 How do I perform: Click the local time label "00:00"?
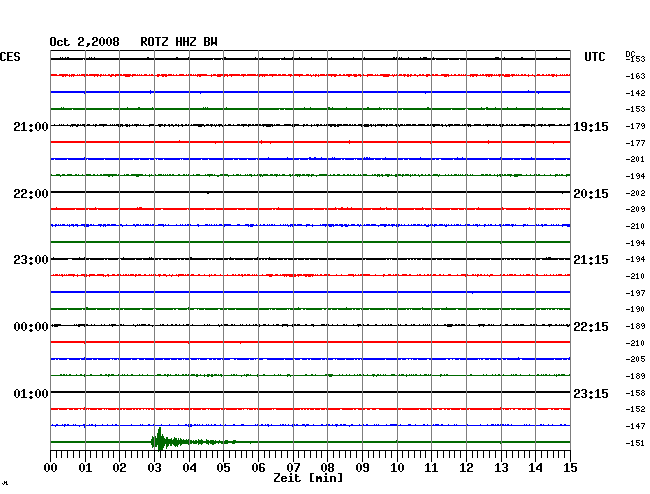point(31,327)
